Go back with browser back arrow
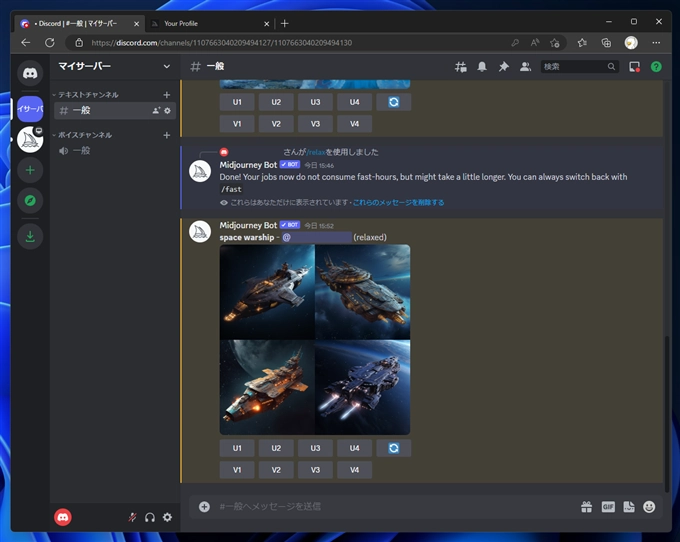Viewport: 680px width, 542px height. tap(26, 42)
